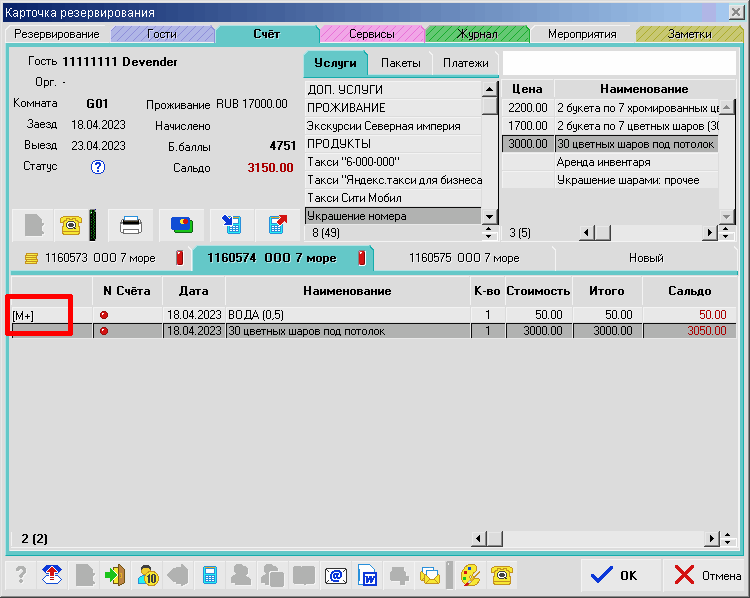The height and width of the screenshot is (598, 750).
Task: Open the Платежи tab
Action: point(465,63)
